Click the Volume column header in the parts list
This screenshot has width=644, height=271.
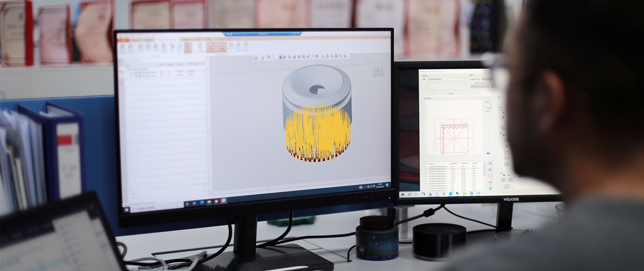[180, 64]
